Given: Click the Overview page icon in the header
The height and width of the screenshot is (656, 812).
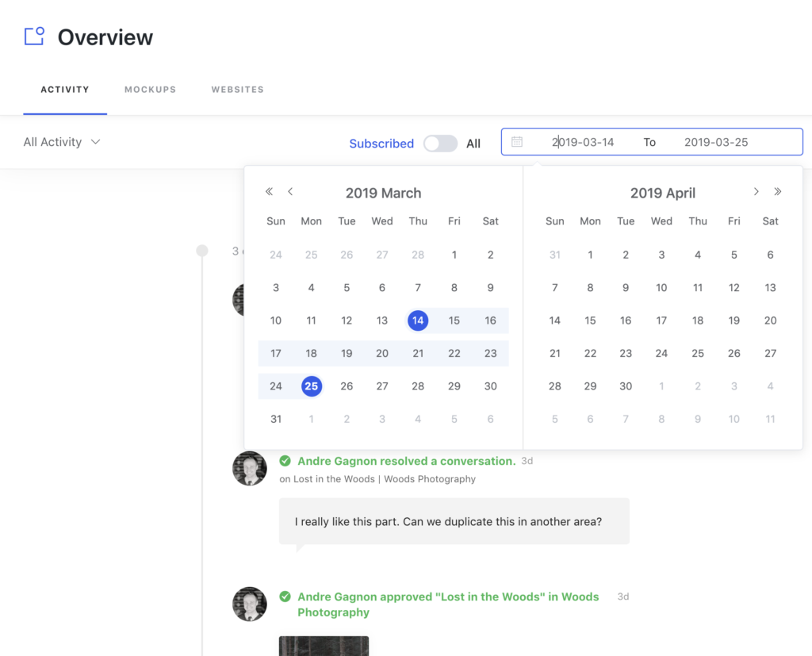Looking at the screenshot, I should click(33, 36).
